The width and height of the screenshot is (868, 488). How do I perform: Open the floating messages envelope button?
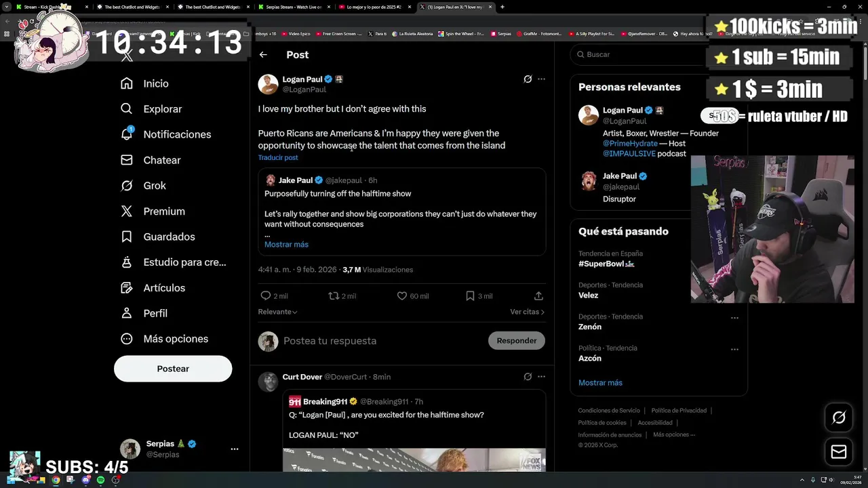coord(839,452)
